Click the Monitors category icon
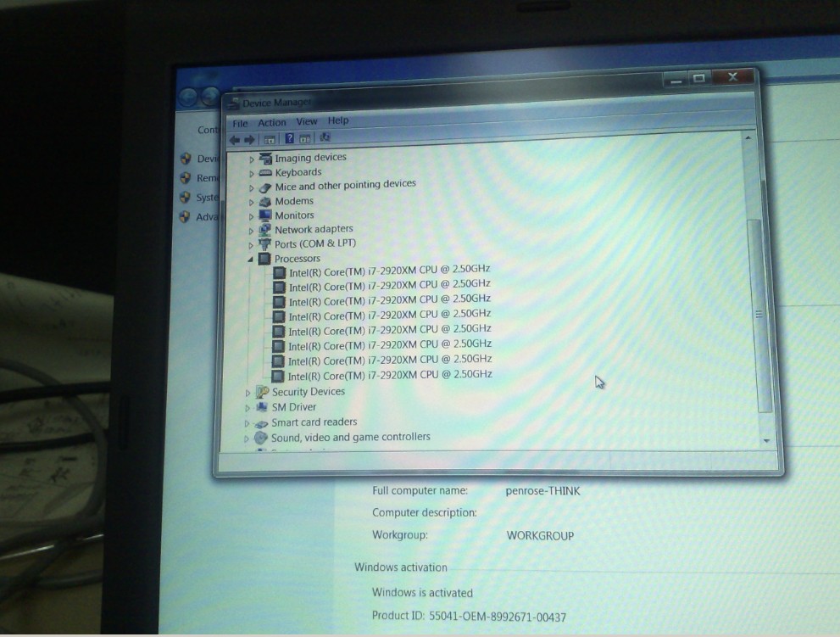 tap(265, 215)
